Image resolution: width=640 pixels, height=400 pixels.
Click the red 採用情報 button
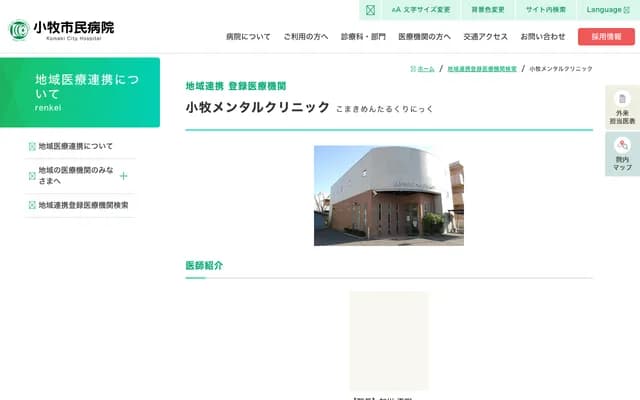coord(606,37)
